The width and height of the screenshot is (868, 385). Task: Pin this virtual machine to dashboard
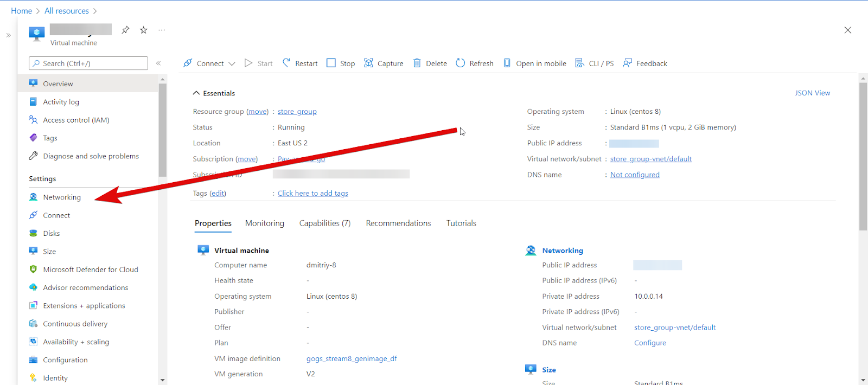click(x=125, y=30)
